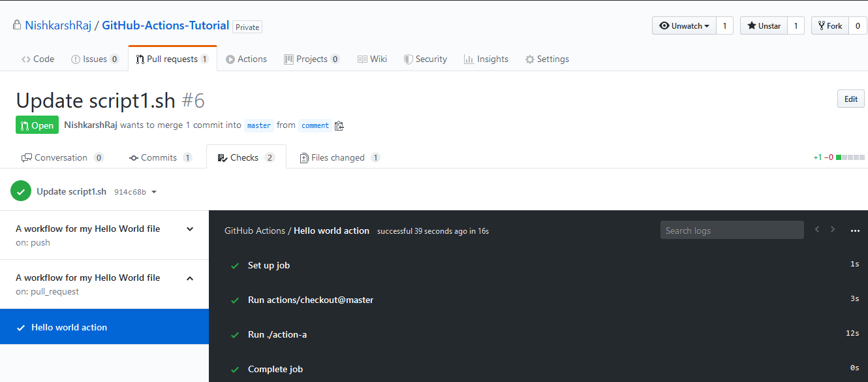Select the Checks tab
868x382 pixels.
[x=246, y=157]
